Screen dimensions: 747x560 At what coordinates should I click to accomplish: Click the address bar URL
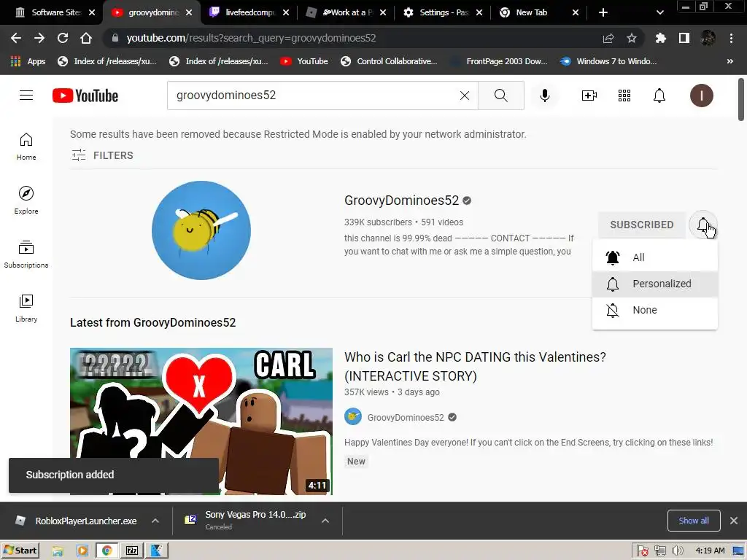coord(251,38)
